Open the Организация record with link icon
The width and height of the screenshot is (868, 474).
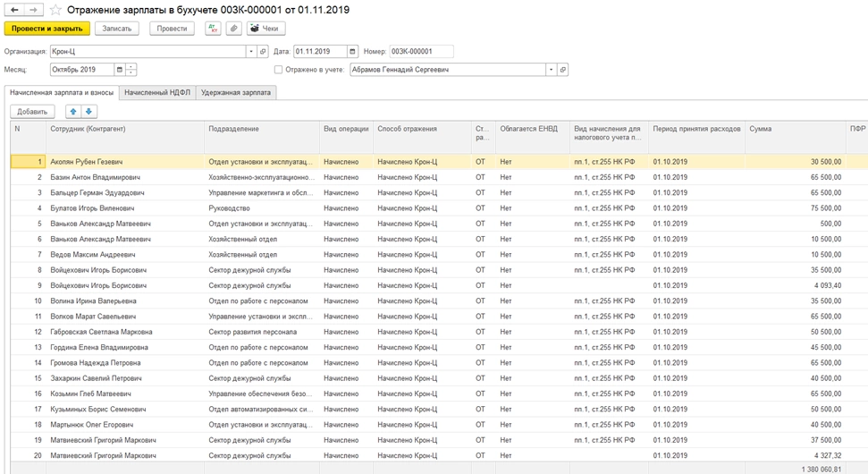coord(263,52)
